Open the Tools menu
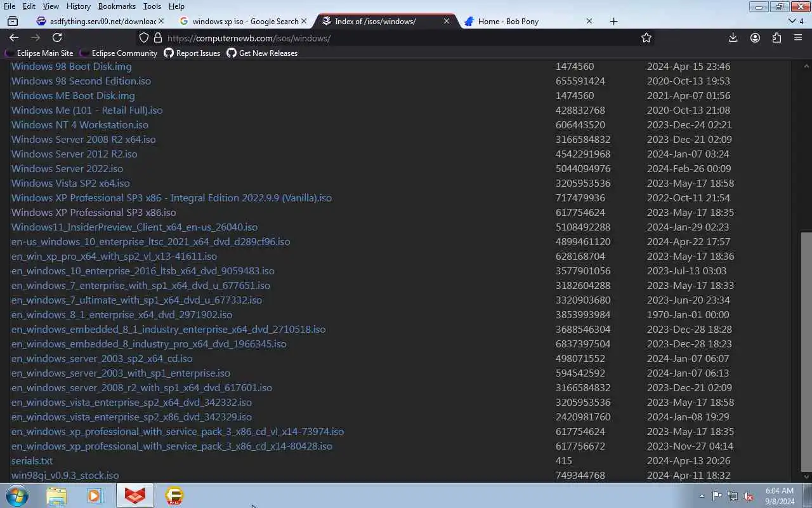 152,6
